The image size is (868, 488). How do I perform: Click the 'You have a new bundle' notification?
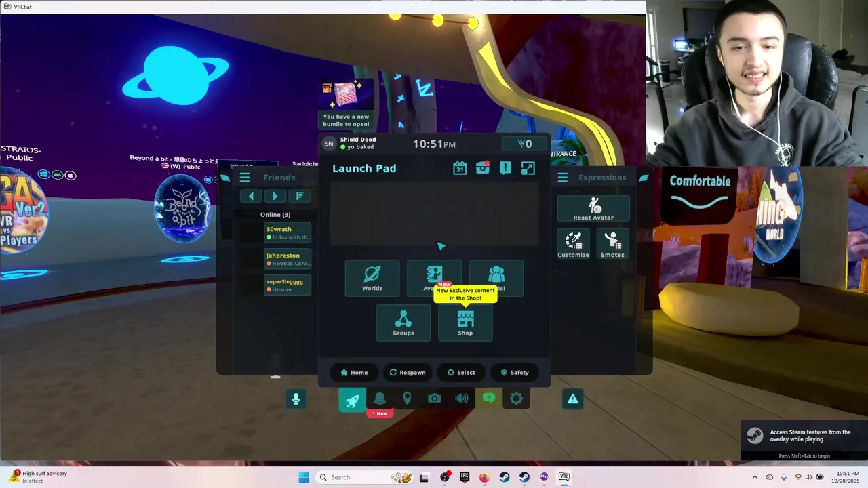pos(347,104)
